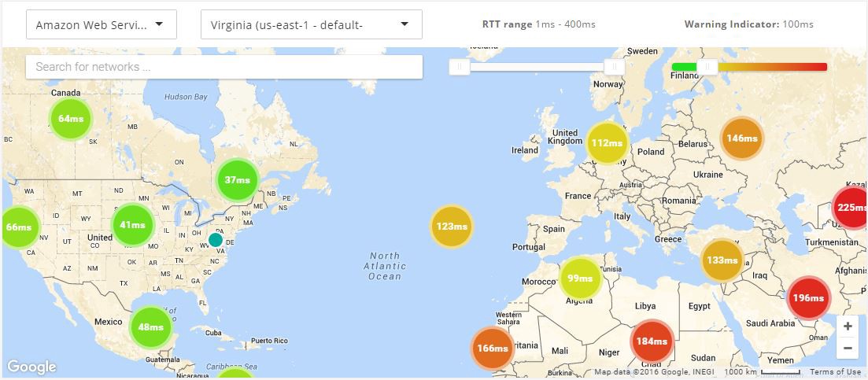868x380 pixels.
Task: Select the 99ms marker over Algeria
Action: pos(580,279)
